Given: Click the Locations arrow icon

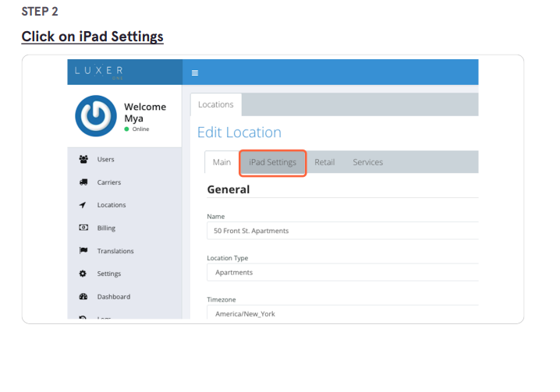Looking at the screenshot, I should tap(83, 205).
